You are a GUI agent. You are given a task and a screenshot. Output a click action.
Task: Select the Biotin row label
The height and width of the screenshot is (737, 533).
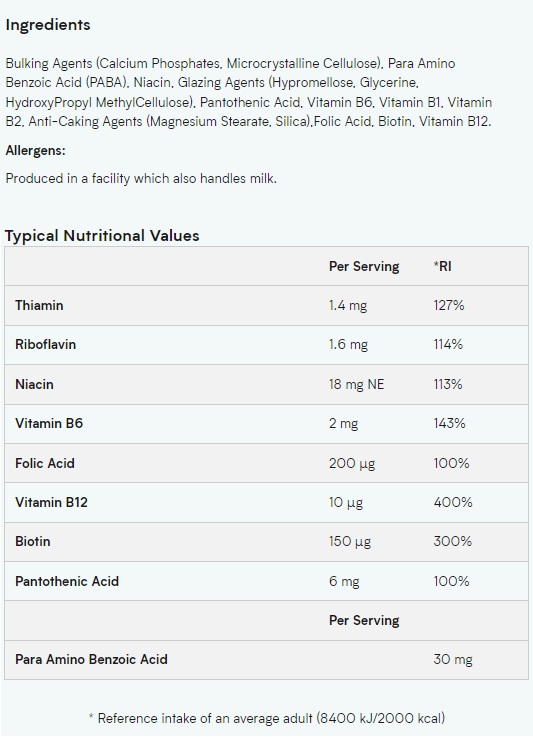click(x=32, y=541)
